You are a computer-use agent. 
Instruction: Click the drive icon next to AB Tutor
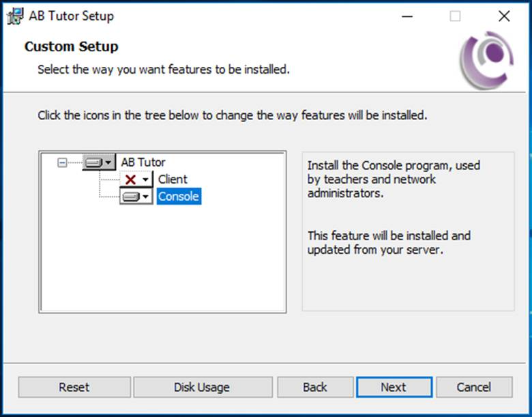[93, 162]
